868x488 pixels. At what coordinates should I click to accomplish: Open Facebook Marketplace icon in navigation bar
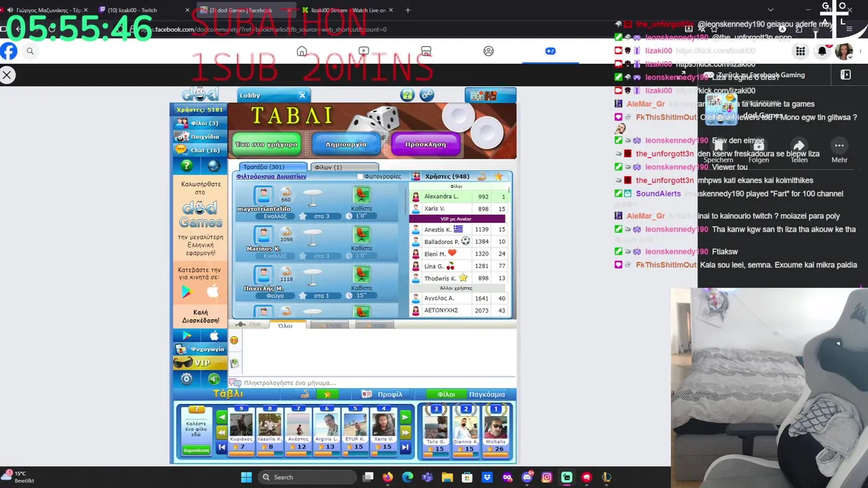pos(426,52)
